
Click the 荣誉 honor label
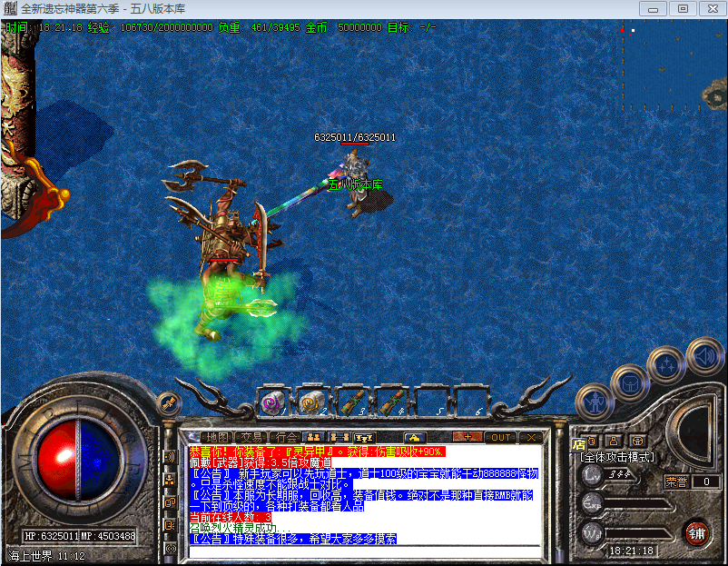tap(676, 482)
